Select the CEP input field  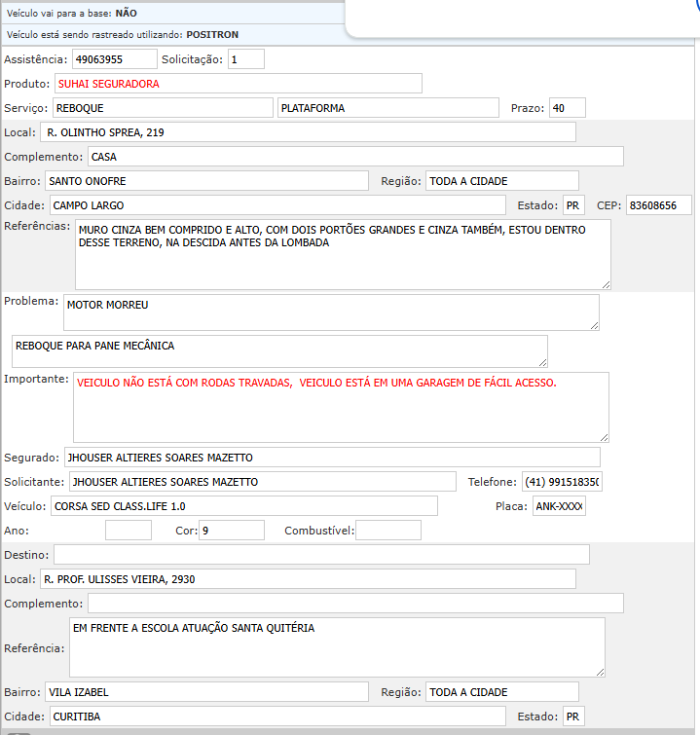pyautogui.click(x=659, y=205)
